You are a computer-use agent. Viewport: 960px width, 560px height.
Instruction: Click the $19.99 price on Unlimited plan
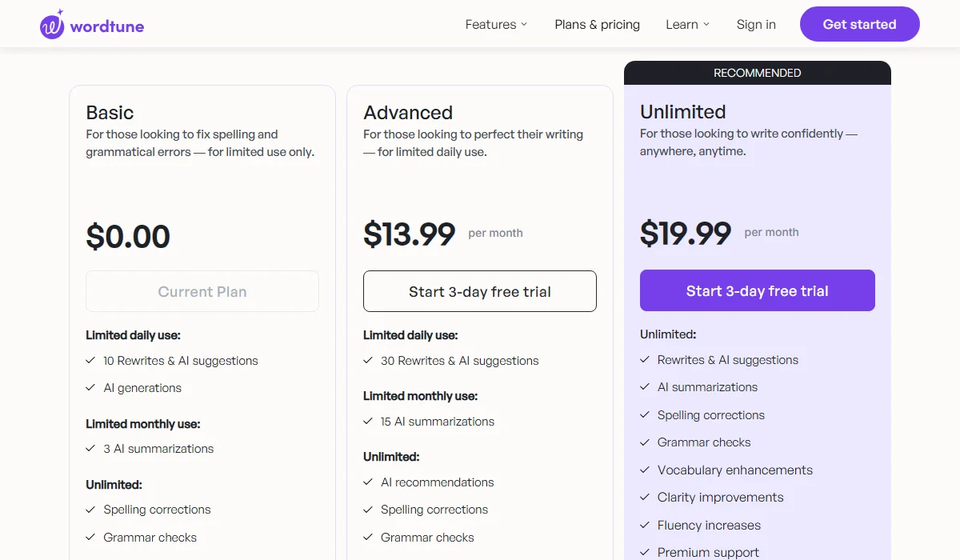684,233
